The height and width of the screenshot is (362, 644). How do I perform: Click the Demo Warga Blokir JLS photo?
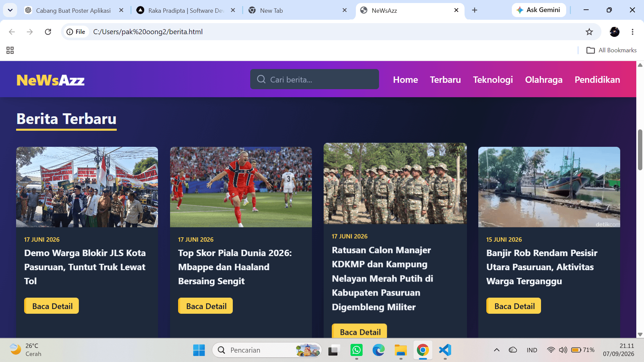pos(87,187)
